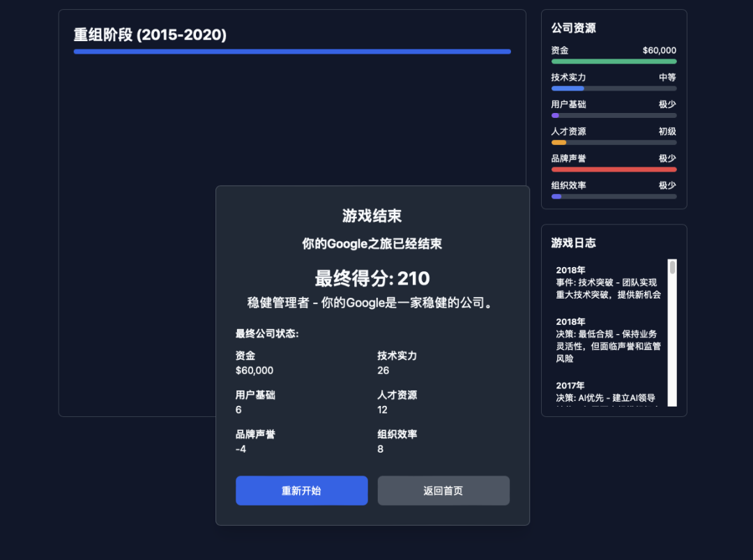Click the $60,000 资金 value in dialog
The image size is (753, 560).
254,370
